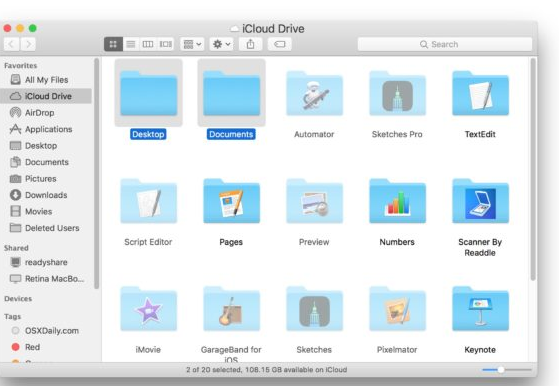Open the Pages folder
Viewport: 559px width, 386px height.
point(231,201)
